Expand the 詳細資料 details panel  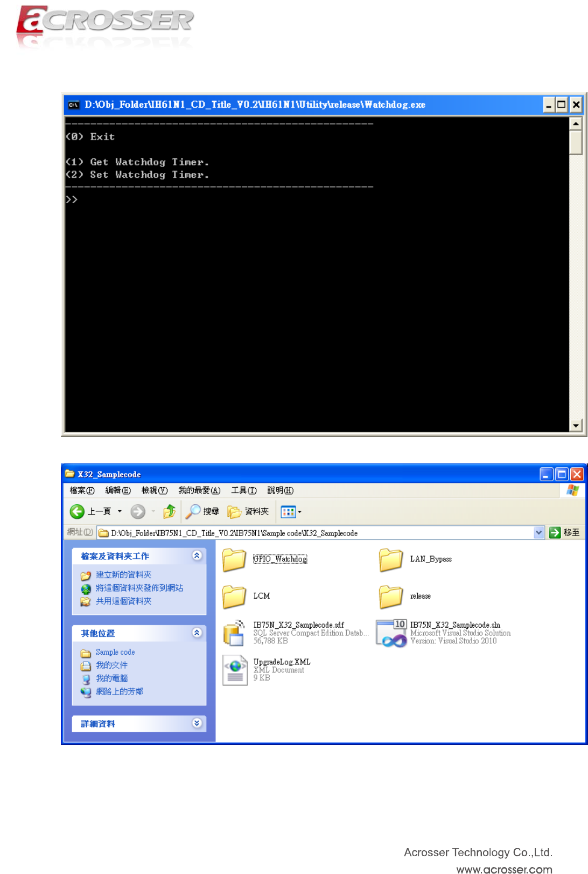[x=197, y=723]
